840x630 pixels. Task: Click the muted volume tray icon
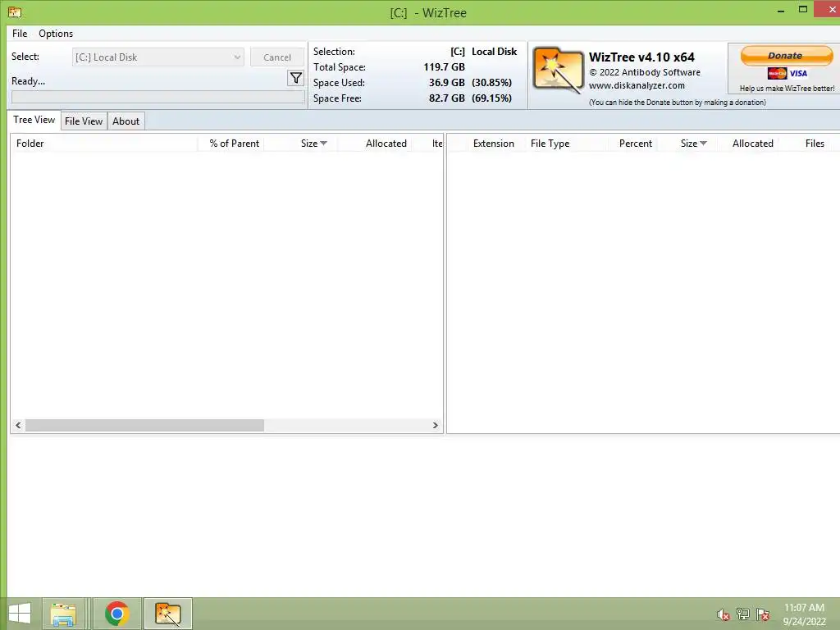724,614
